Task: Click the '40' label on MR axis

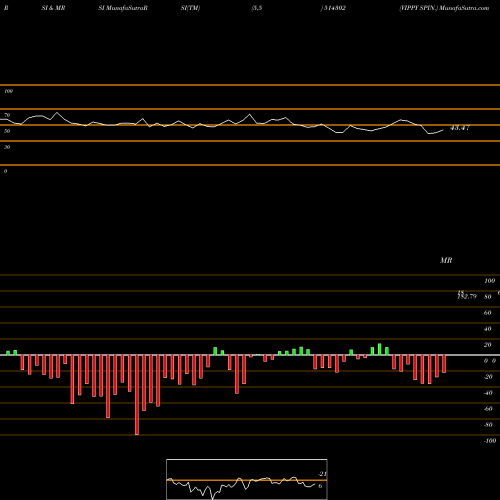Action: (x=488, y=329)
